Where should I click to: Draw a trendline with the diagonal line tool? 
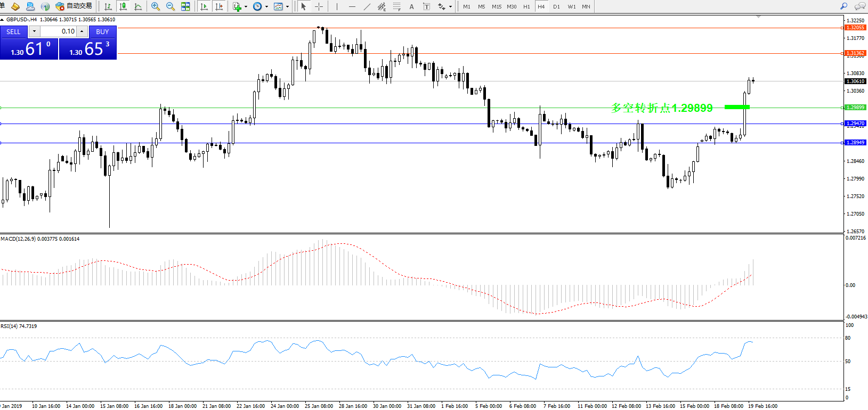[367, 6]
